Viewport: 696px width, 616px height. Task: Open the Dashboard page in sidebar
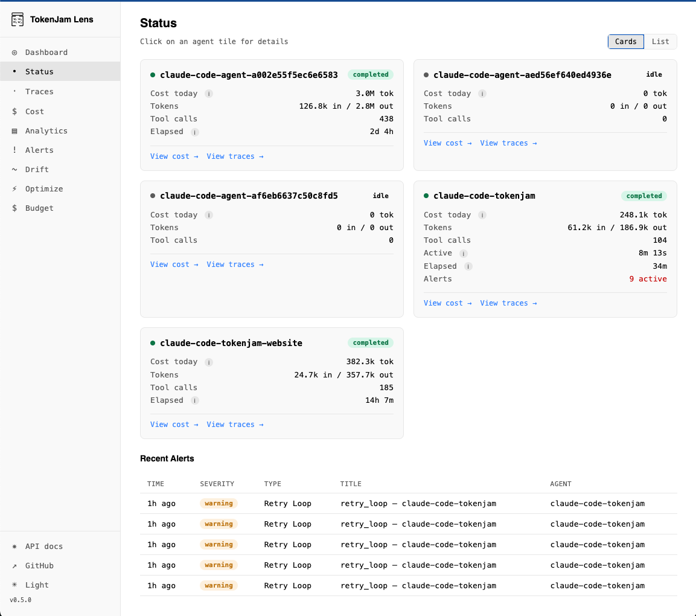60,53
